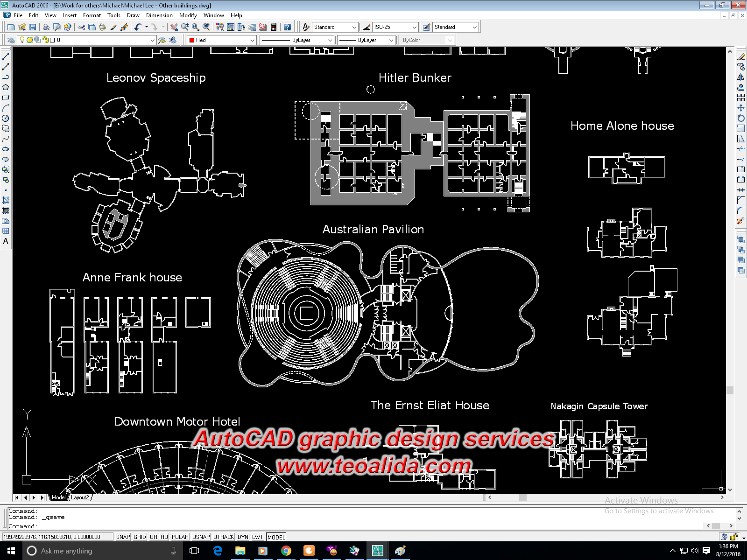Click the Undo arrow icon
The height and width of the screenshot is (560, 747).
point(138,27)
